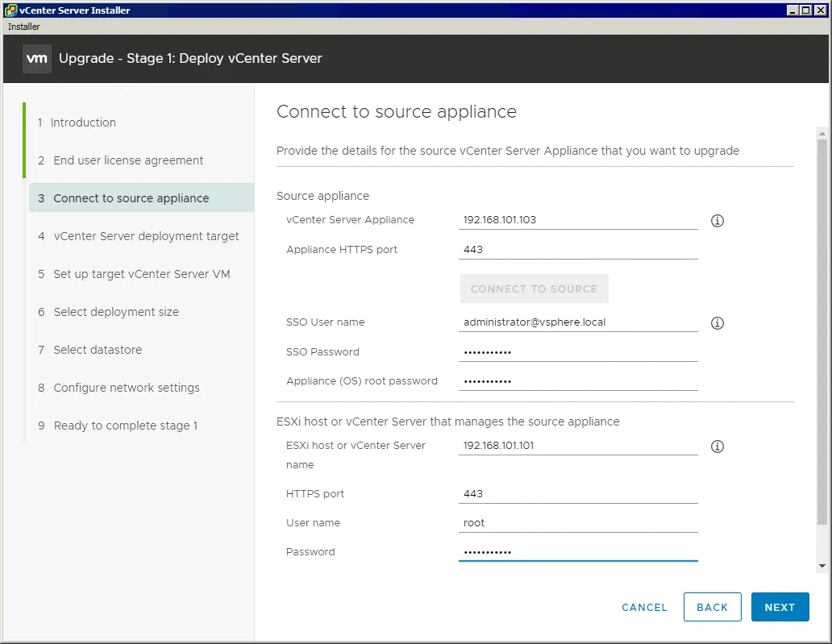Viewport: 832px width, 644px height.
Task: Click the ESXi User name field
Action: 578,523
